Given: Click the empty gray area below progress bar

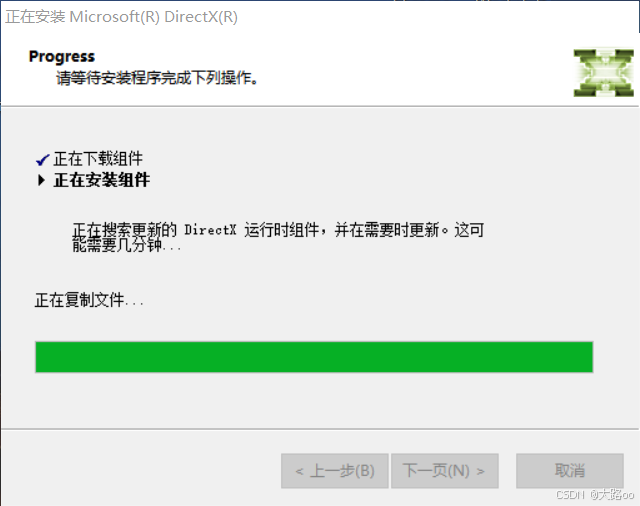Looking at the screenshot, I should pyautogui.click(x=314, y=400).
